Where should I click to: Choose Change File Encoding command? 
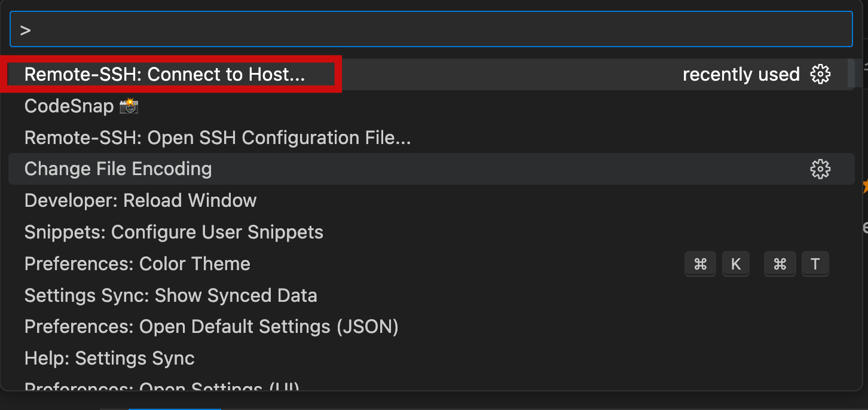coord(432,169)
